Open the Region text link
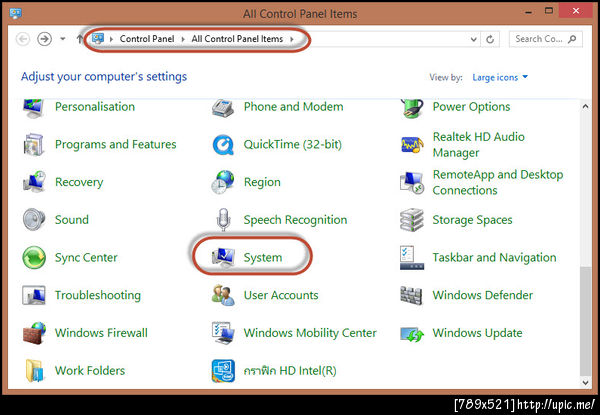Viewport: 600px width, 415px height. tap(262, 182)
